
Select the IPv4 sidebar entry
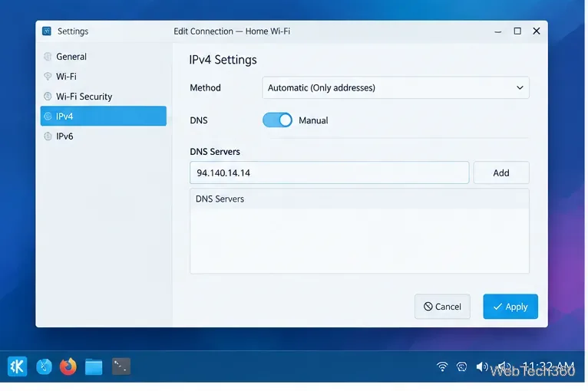103,116
